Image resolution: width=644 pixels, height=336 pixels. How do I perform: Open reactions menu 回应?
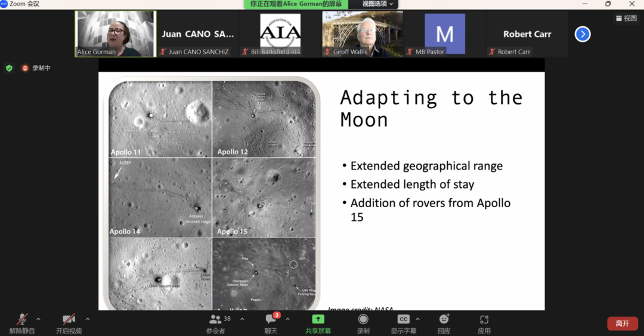(444, 323)
